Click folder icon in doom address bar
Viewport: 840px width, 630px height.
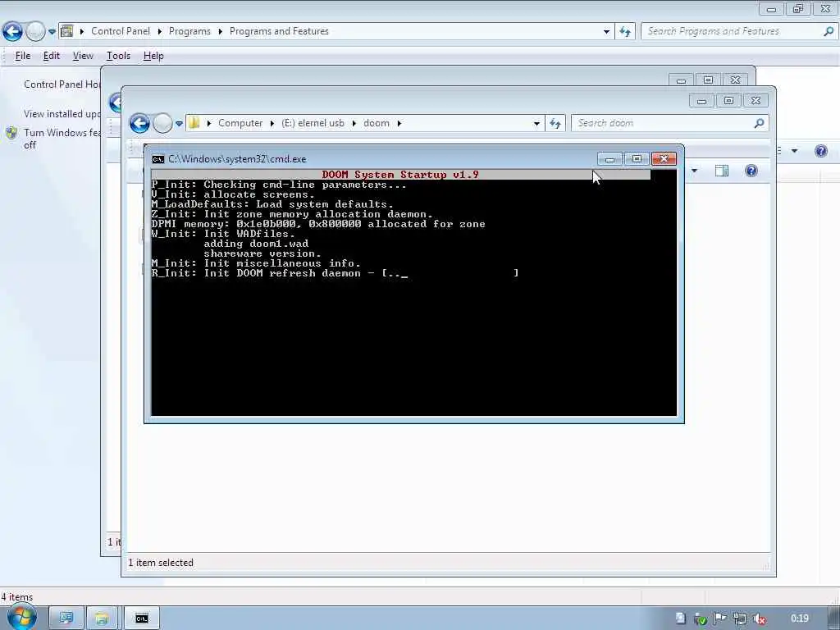pos(194,123)
